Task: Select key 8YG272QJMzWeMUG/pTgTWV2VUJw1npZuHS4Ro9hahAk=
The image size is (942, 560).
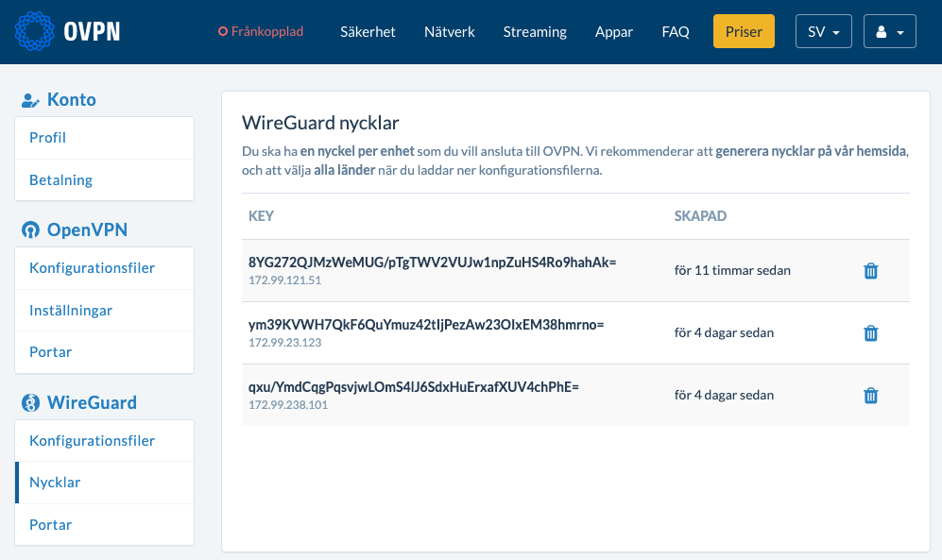Action: tap(433, 263)
